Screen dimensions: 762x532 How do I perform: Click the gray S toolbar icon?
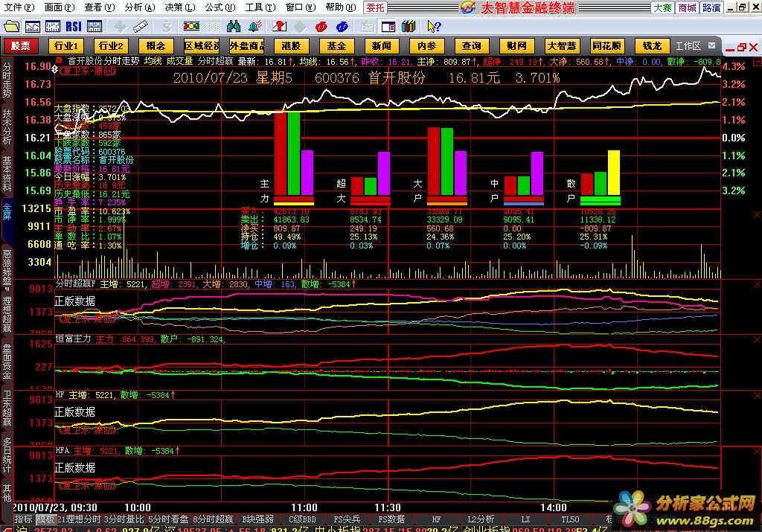click(x=167, y=26)
